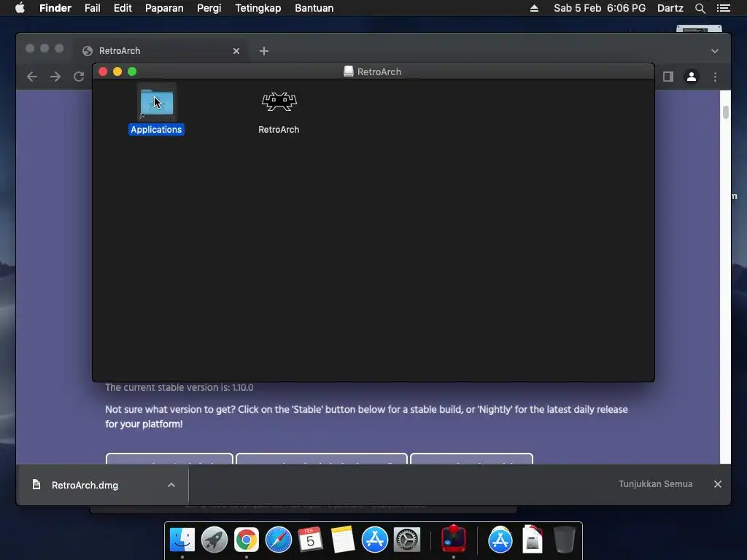Go forward in the browser
This screenshot has width=747, height=560.
55,77
